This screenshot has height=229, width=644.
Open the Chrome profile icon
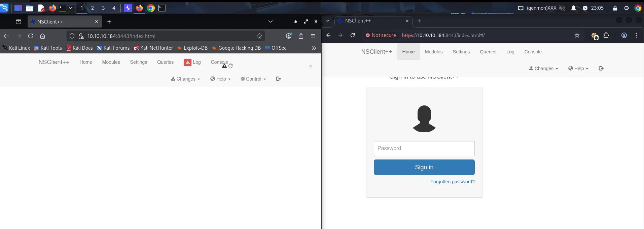pyautogui.click(x=624, y=35)
